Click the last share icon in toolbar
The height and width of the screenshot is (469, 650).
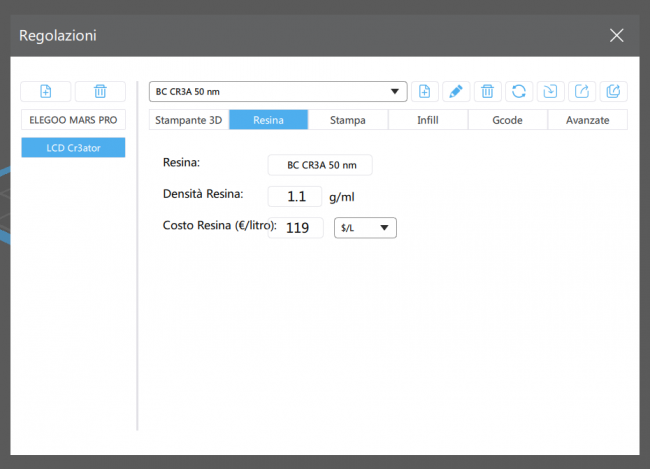tap(613, 92)
